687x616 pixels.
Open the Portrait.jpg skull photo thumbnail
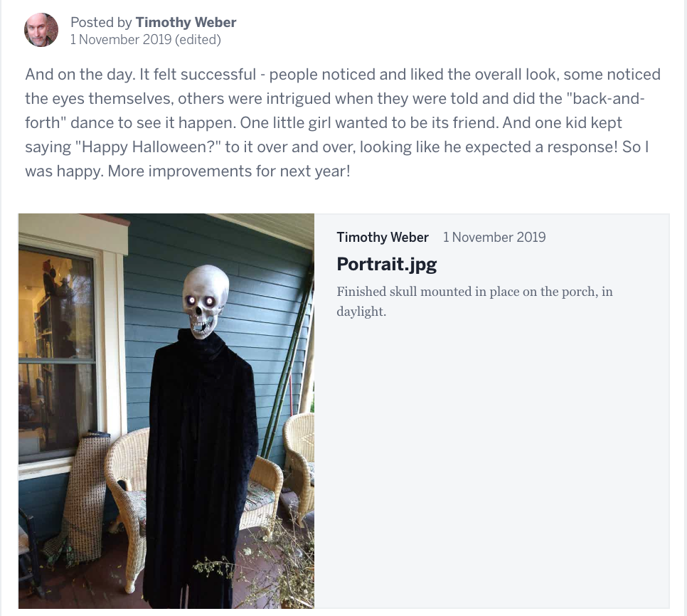coord(166,411)
